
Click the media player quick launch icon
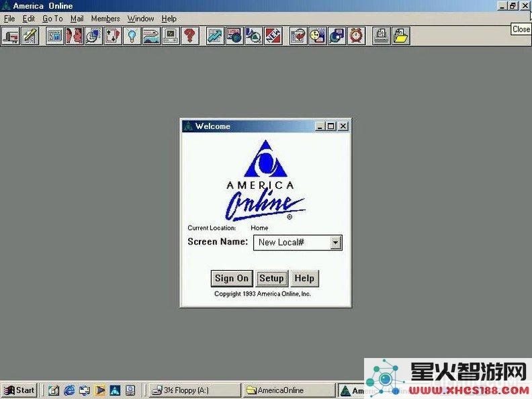click(99, 390)
